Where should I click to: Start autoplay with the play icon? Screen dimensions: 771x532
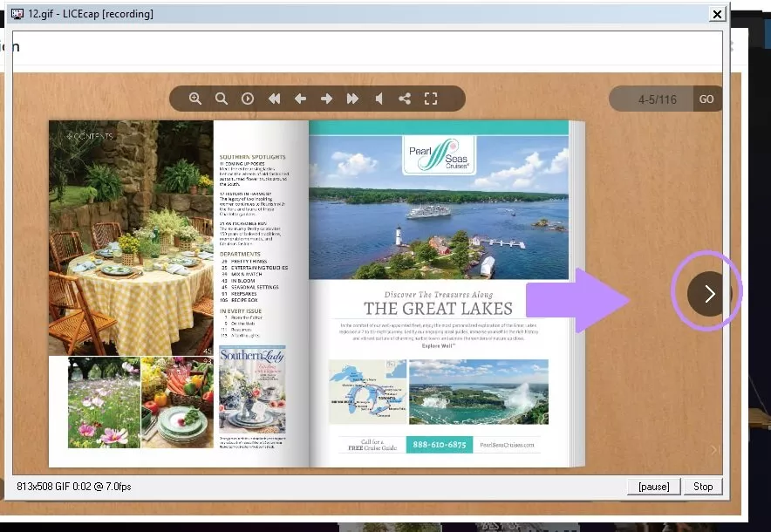click(248, 99)
